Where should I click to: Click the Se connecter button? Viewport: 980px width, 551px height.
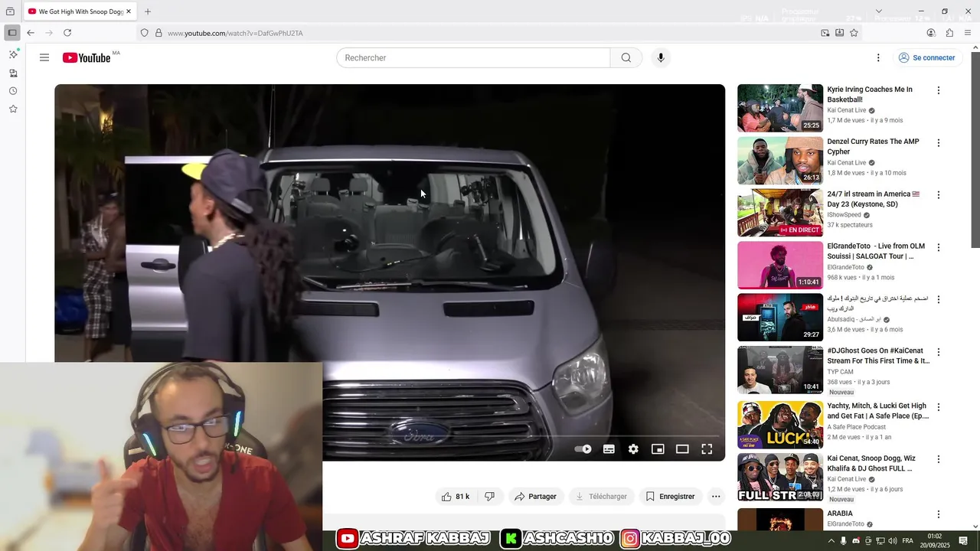[x=927, y=57]
